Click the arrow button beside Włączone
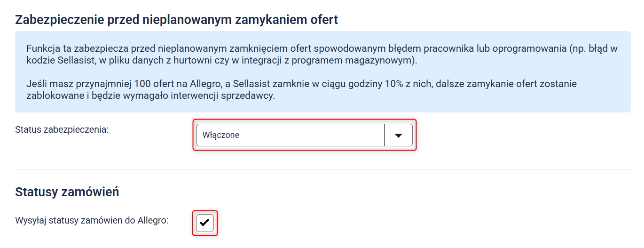The image size is (644, 248). point(398,135)
